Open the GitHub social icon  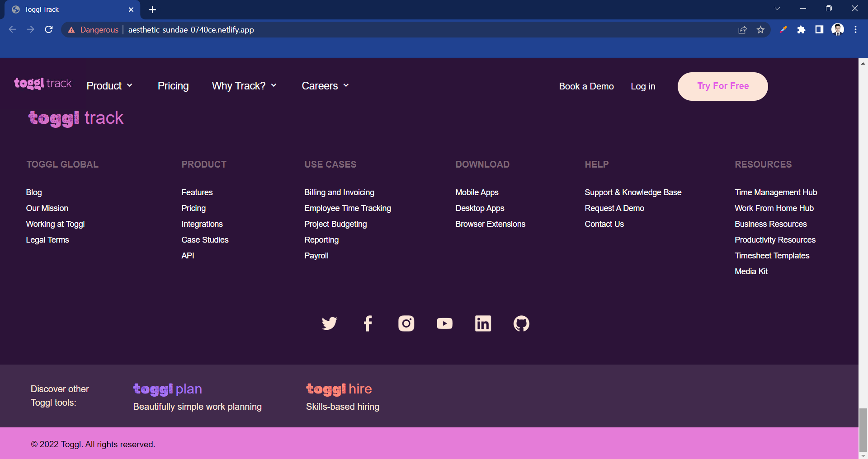521,323
